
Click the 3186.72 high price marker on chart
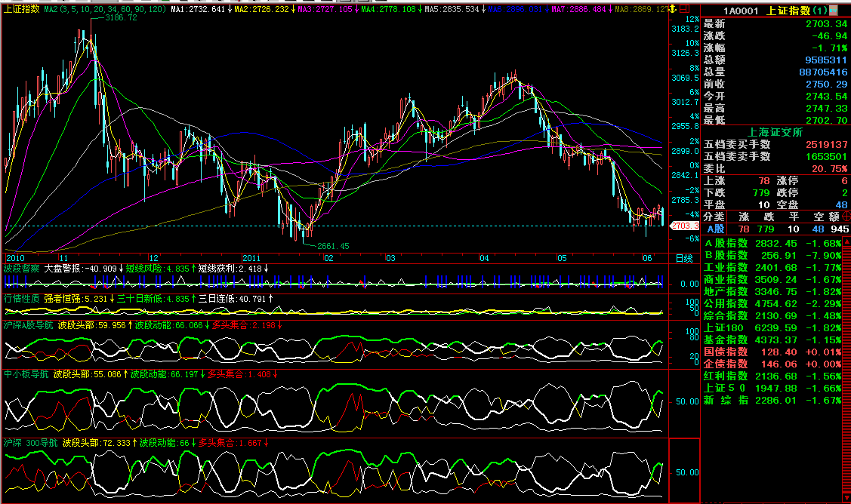point(121,17)
